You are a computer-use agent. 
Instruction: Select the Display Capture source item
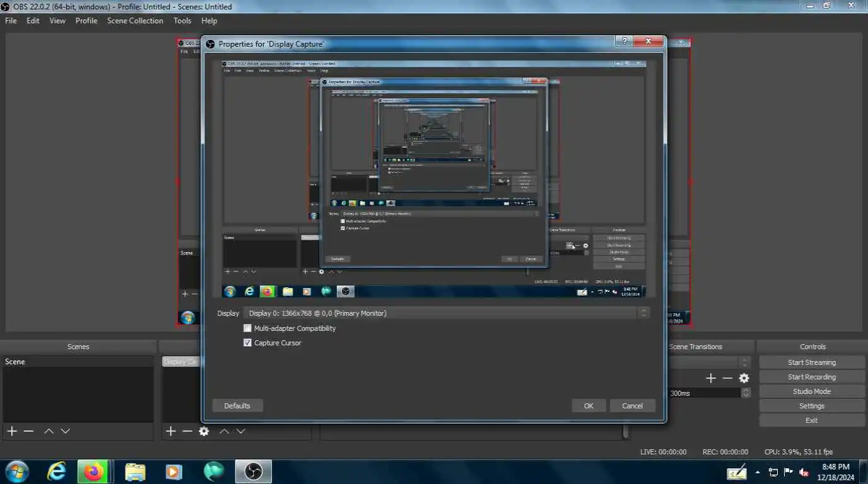[182, 362]
